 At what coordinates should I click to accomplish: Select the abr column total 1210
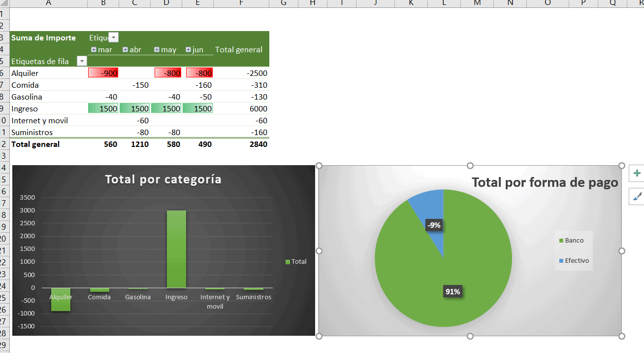pos(134,144)
